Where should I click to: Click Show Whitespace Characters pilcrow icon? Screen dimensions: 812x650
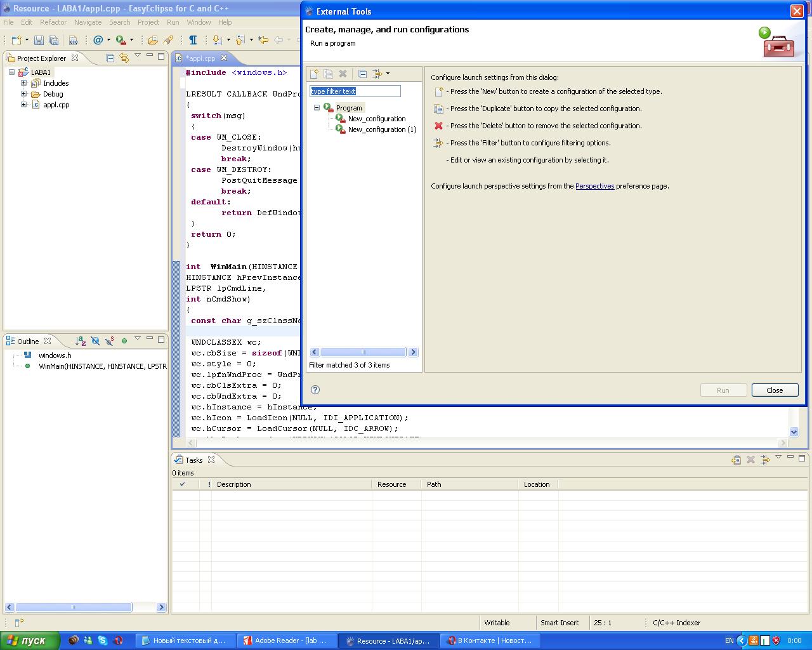(193, 40)
